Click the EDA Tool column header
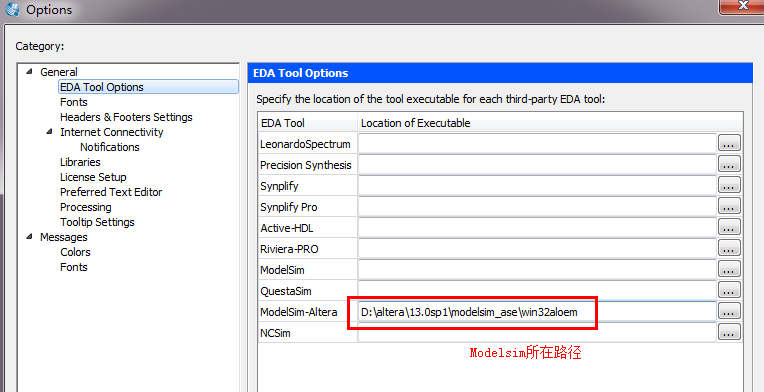Screen dimensions: 764x392 click(307, 123)
